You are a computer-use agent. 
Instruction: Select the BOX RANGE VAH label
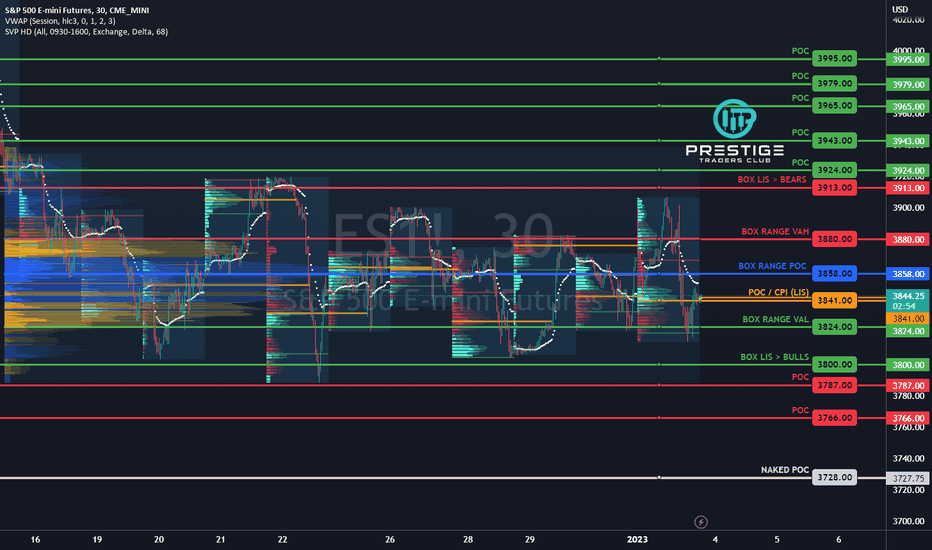coord(774,231)
